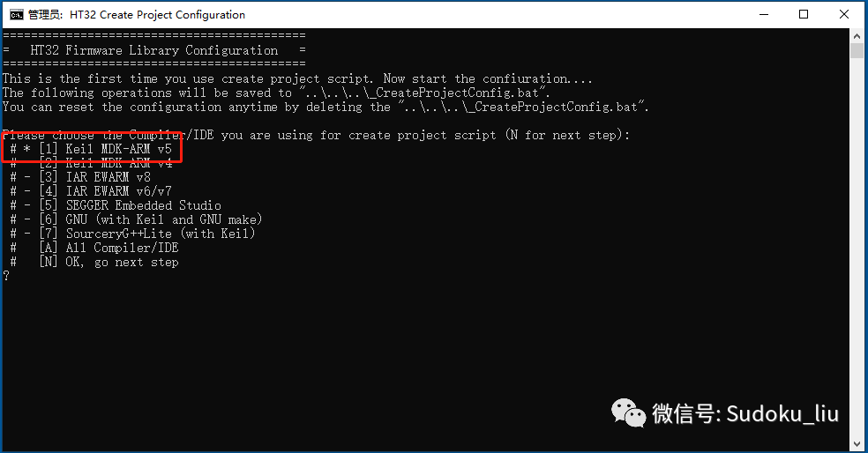Image resolution: width=868 pixels, height=453 pixels.
Task: Click the Sudoku_liu watermark text
Action: tap(782, 413)
